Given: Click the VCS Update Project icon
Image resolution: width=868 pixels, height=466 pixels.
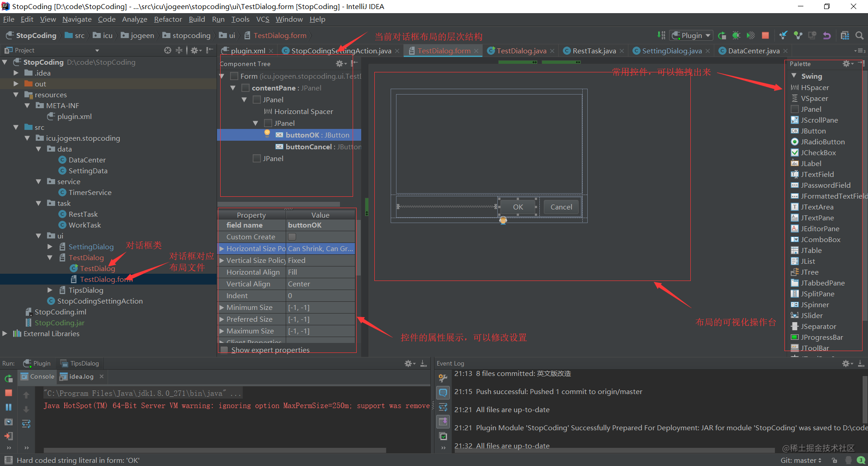Looking at the screenshot, I should click(783, 35).
